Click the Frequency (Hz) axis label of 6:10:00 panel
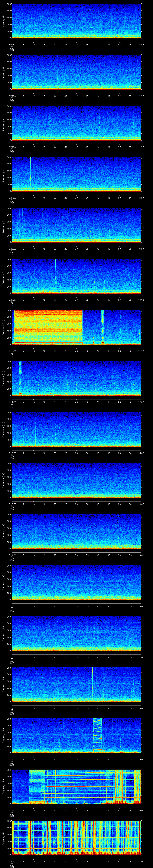The width and height of the screenshot is (153, 868). click(3, 327)
